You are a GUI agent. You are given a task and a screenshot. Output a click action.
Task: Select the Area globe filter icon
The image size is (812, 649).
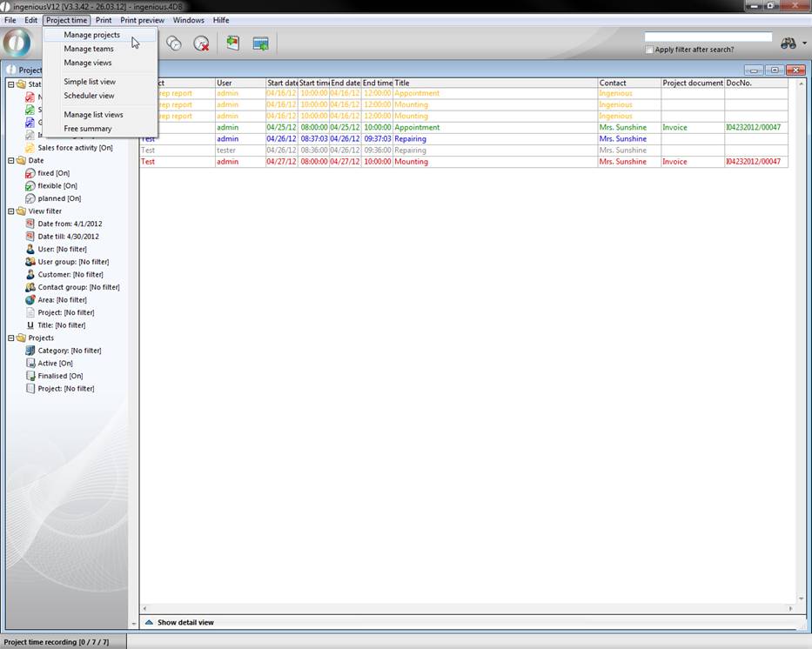(x=30, y=300)
